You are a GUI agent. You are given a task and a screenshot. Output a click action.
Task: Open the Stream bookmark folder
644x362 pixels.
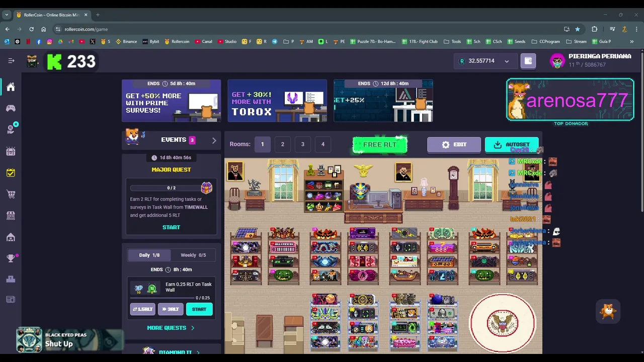point(576,42)
